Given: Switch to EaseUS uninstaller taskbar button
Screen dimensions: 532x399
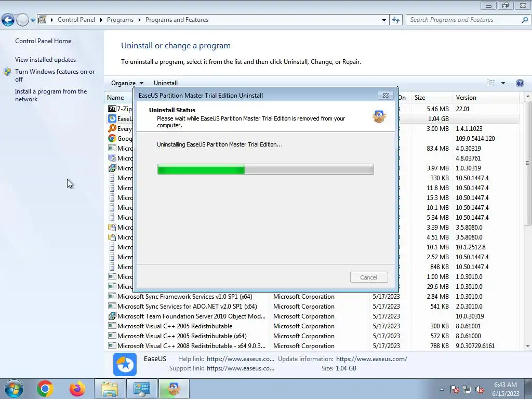Looking at the screenshot, I should pyautogui.click(x=174, y=389).
